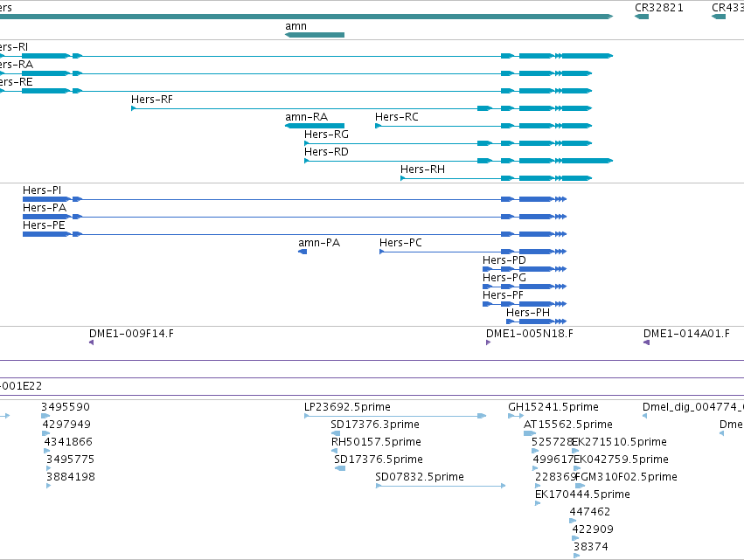
Task: Select the 4341866 feature label
Action: [68, 442]
